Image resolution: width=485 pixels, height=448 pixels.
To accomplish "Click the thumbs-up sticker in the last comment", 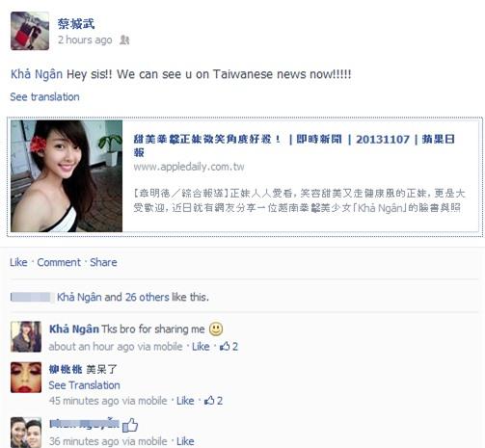I will pos(130,425).
